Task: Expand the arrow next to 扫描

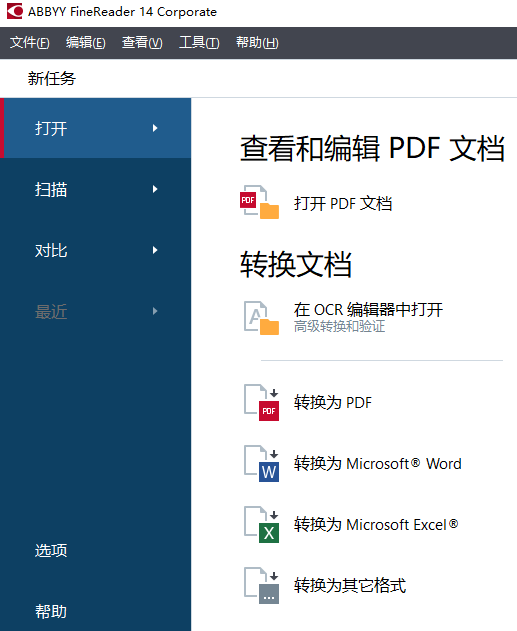Action: point(155,189)
